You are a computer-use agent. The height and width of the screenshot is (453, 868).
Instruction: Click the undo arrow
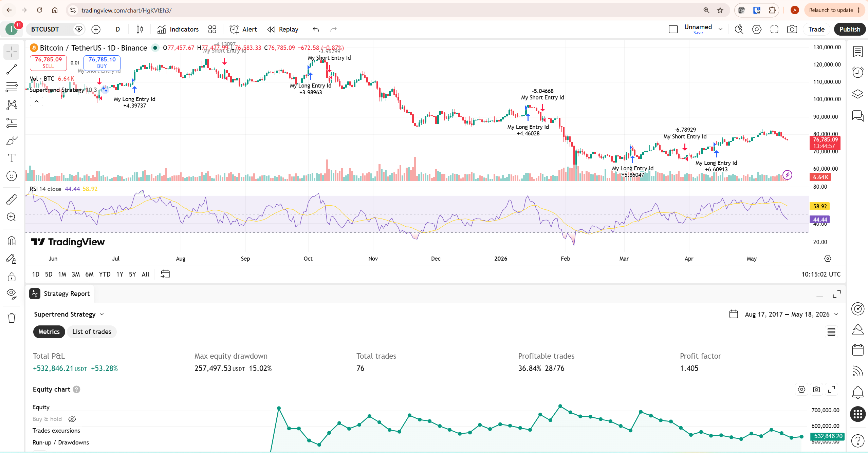(316, 30)
